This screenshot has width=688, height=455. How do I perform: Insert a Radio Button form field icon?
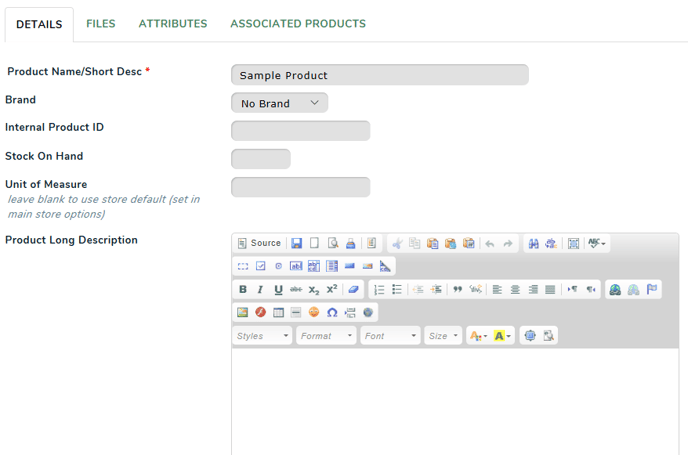click(x=278, y=266)
